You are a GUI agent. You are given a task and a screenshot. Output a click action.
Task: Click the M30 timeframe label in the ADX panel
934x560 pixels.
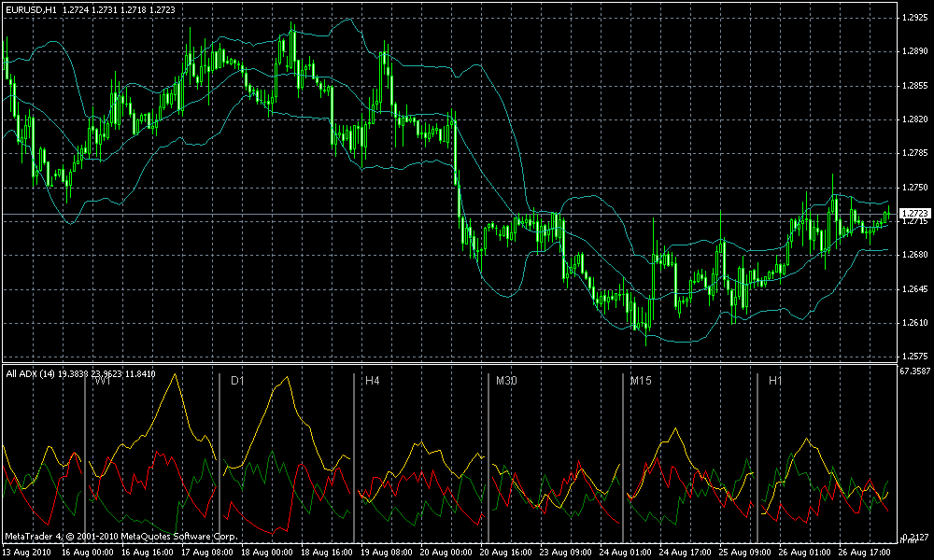coord(506,380)
